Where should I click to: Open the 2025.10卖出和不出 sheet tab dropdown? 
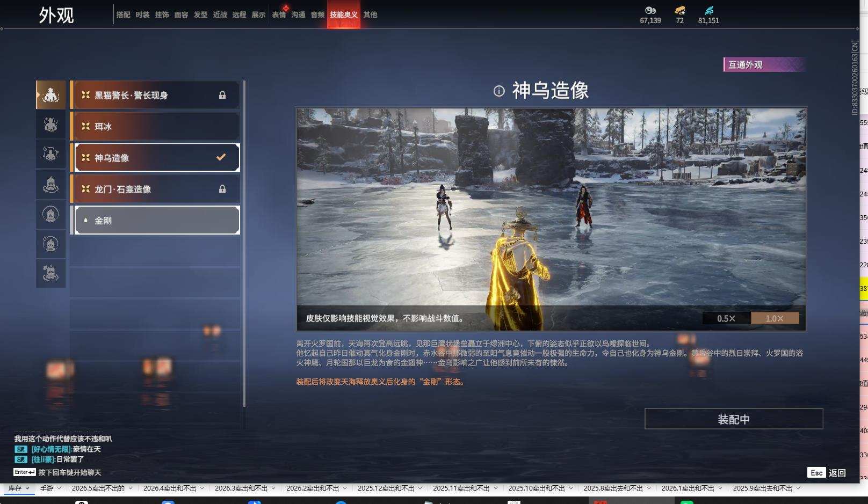[x=570, y=488]
